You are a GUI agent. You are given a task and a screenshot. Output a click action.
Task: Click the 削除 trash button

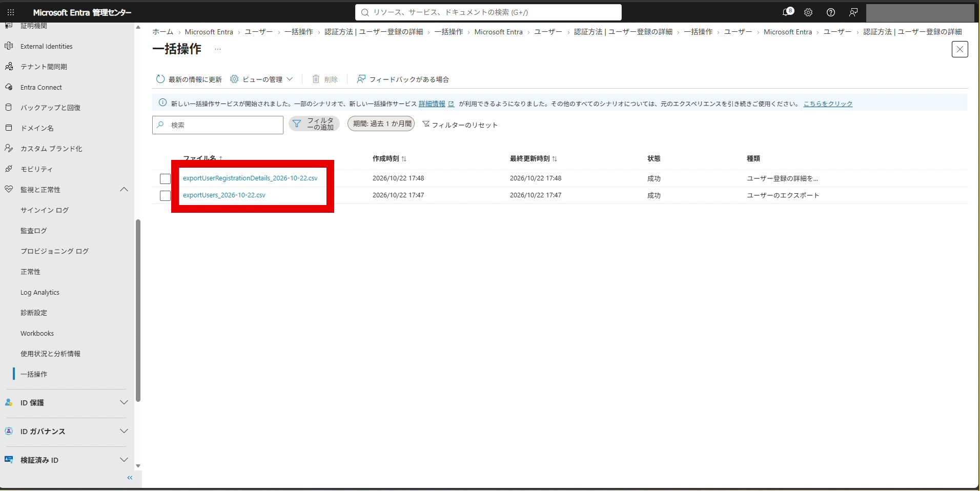(x=325, y=79)
